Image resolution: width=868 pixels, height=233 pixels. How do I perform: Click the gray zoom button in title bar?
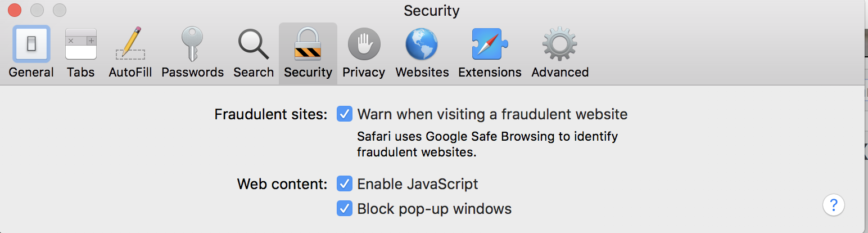tap(60, 10)
